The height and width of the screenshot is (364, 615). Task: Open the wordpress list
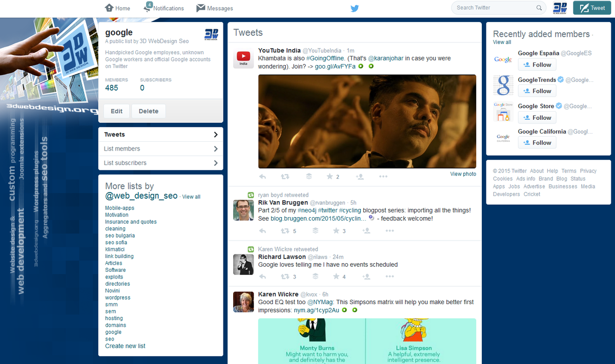pos(118,297)
